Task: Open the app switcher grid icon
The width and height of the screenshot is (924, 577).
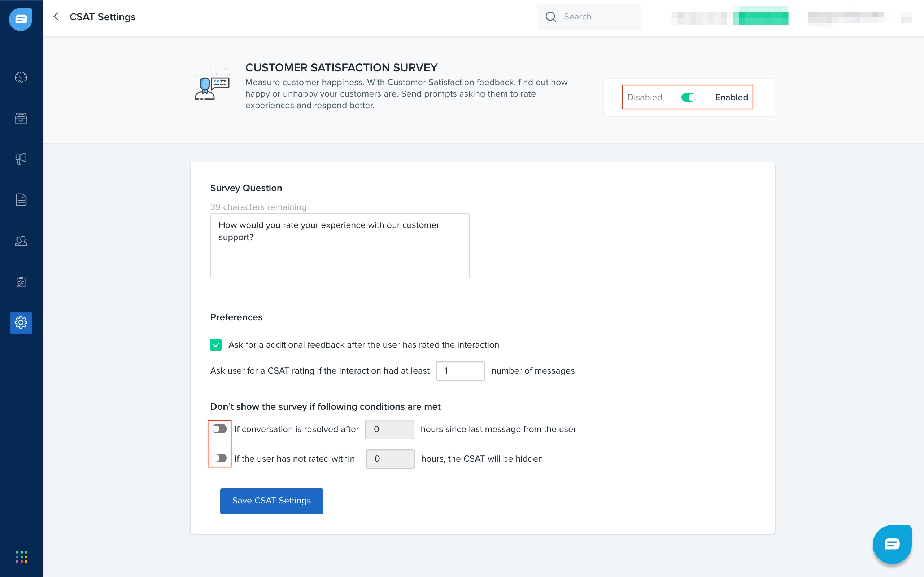Action: pyautogui.click(x=21, y=556)
